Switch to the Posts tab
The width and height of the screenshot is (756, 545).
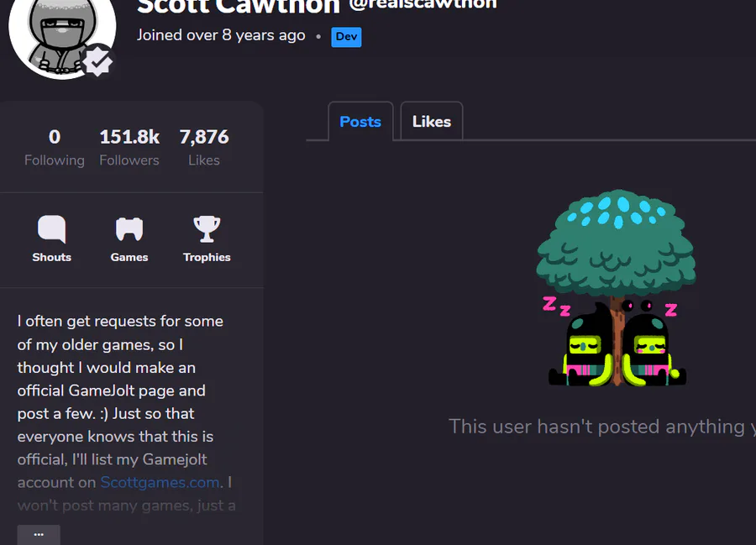[360, 122]
